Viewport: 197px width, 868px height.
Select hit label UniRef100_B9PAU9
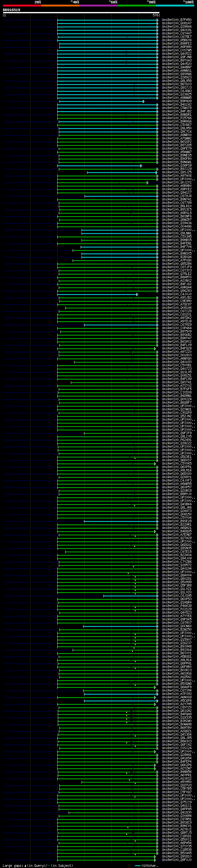coord(177,101)
